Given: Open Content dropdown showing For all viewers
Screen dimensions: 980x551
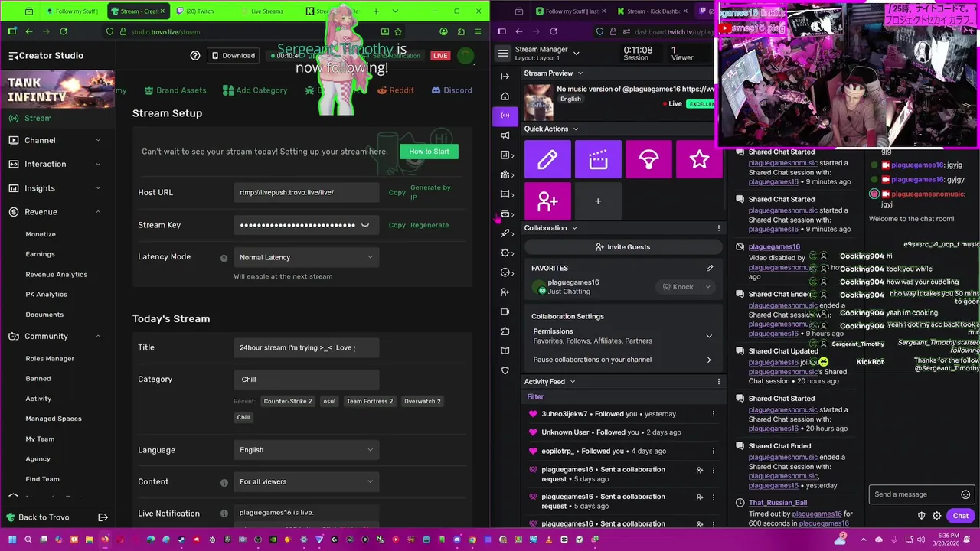Looking at the screenshot, I should 306,481.
